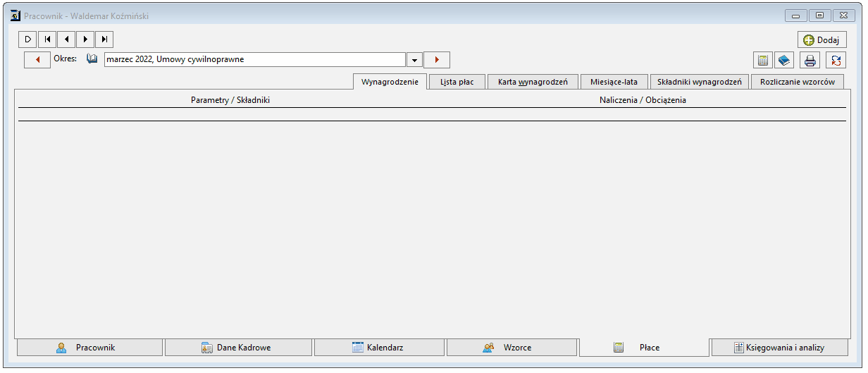
Task: Move to previous period with red arrow
Action: click(x=37, y=60)
